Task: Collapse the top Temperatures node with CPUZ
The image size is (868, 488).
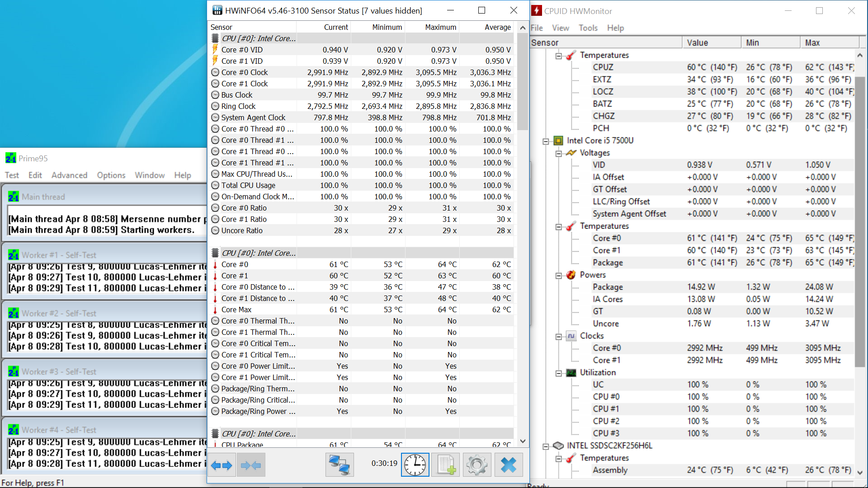Action: click(x=559, y=56)
